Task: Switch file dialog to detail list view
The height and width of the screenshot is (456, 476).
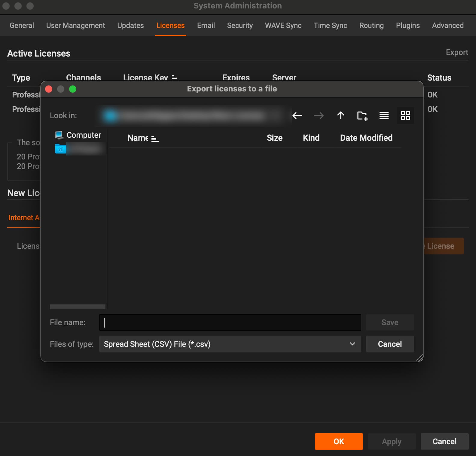Action: point(384,116)
